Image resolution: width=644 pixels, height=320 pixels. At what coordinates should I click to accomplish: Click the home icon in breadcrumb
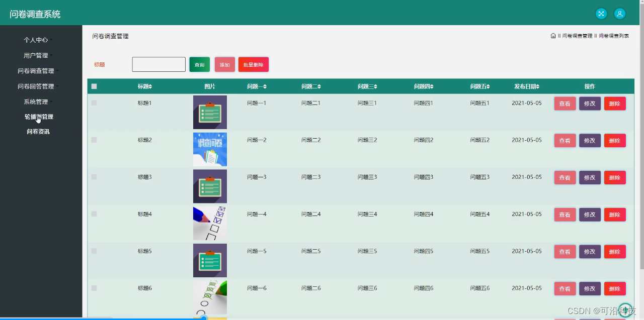(553, 36)
